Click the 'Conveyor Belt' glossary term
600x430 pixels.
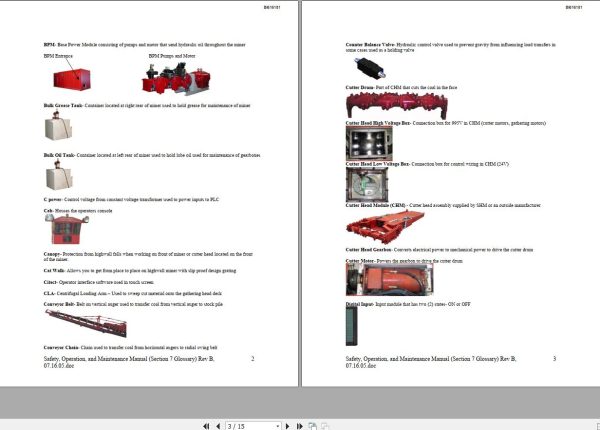tap(59, 304)
